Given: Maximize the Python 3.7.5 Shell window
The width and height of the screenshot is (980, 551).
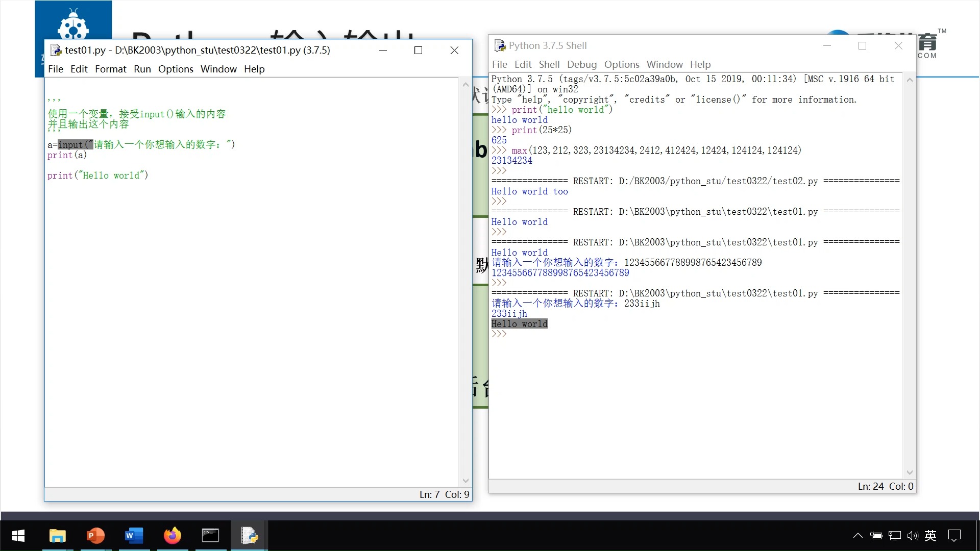Looking at the screenshot, I should 862,45.
